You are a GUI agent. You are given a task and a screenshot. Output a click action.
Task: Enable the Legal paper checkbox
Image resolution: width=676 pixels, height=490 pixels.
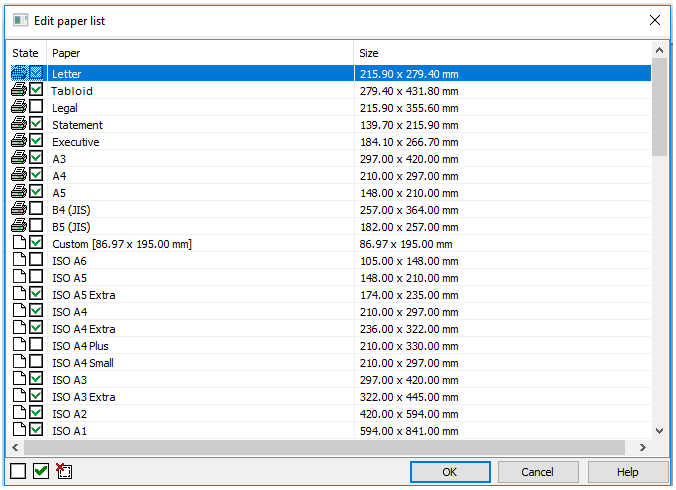[x=36, y=106]
